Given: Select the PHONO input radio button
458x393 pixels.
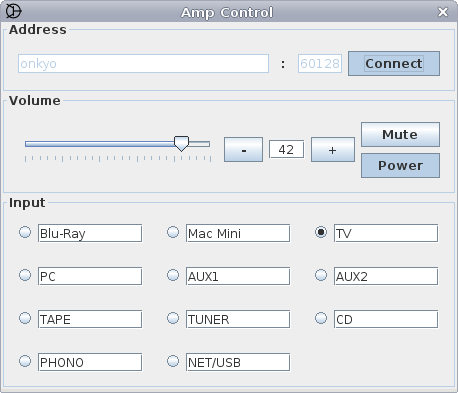Looking at the screenshot, I should click(25, 361).
